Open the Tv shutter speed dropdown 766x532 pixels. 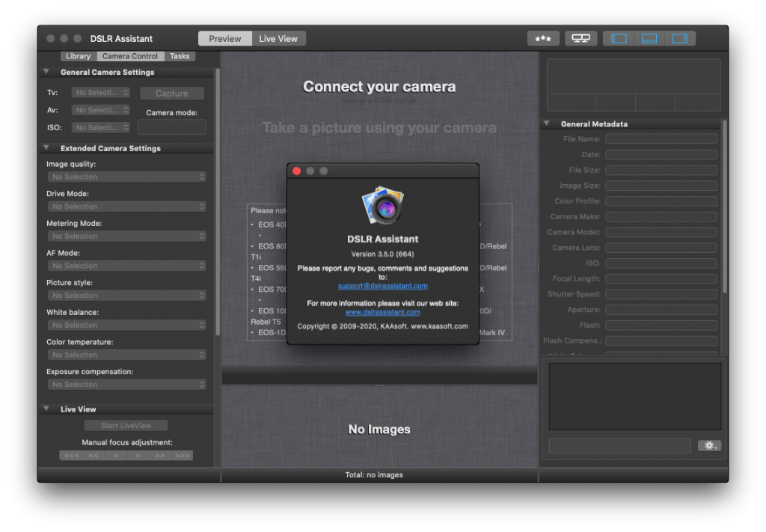click(x=101, y=92)
